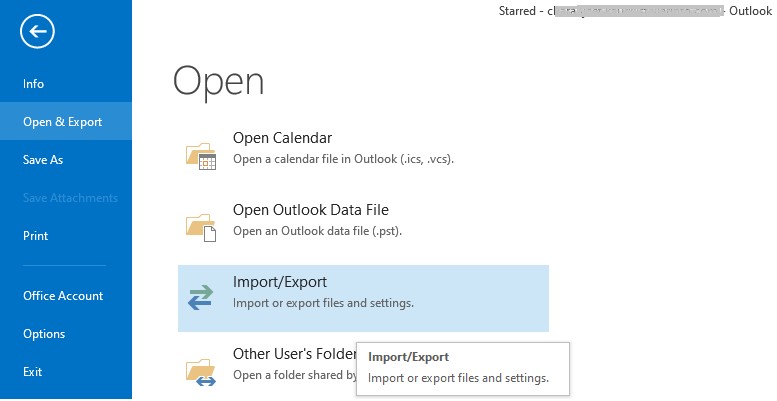Image resolution: width=777 pixels, height=401 pixels.
Task: Click the Import/Export arrows icon
Action: (201, 297)
